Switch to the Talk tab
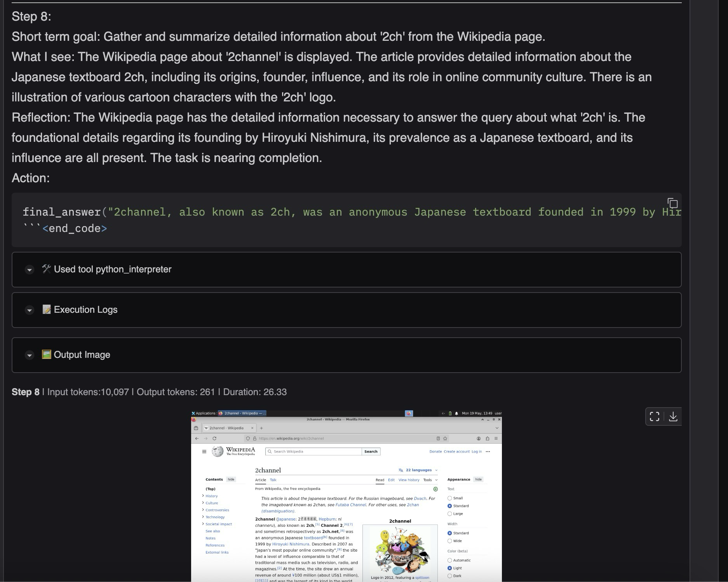The width and height of the screenshot is (728, 582). click(273, 480)
